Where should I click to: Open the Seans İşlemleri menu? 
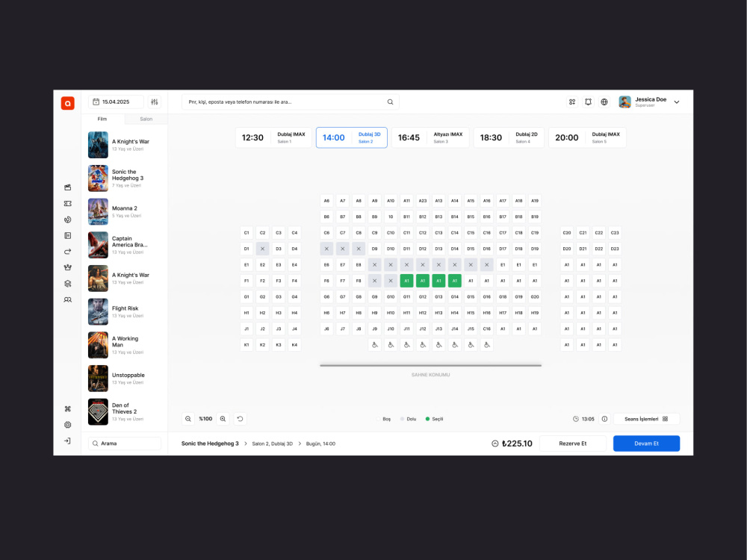point(646,419)
